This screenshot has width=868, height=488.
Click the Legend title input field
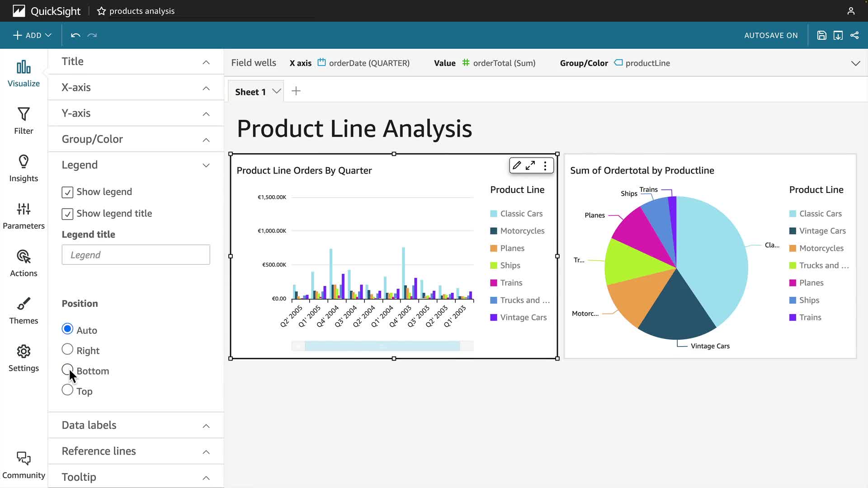tap(136, 255)
